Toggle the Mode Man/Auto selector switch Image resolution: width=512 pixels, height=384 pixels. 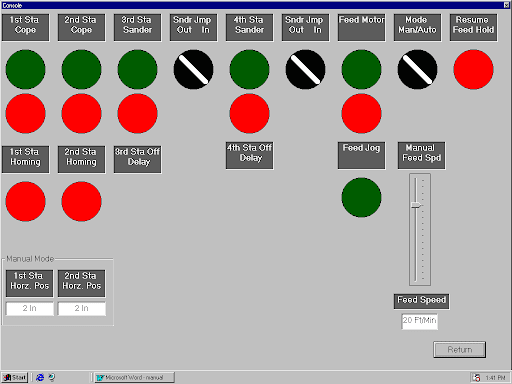pyautogui.click(x=417, y=69)
